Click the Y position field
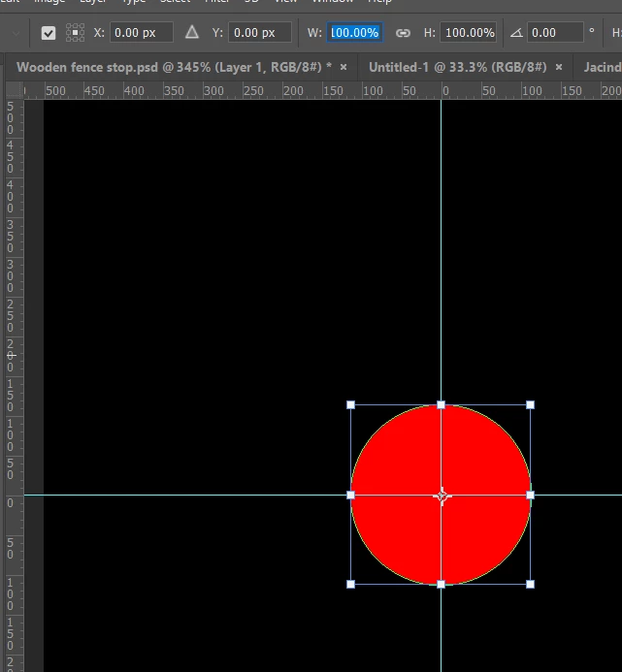 coord(260,33)
